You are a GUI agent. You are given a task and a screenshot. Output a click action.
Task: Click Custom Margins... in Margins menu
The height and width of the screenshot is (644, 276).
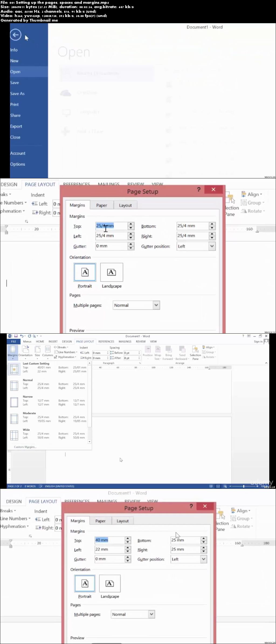point(25,447)
